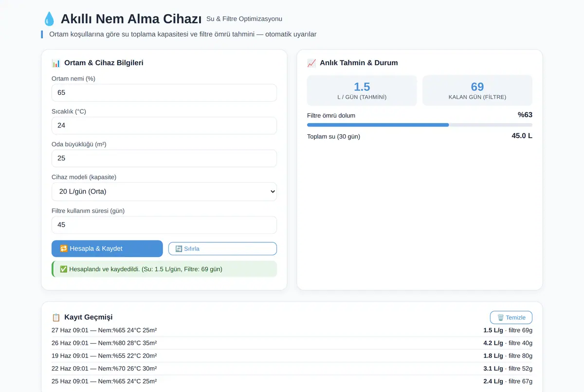Select the '26 Haz 09:01' history entry
The image size is (584, 392).
click(x=292, y=343)
